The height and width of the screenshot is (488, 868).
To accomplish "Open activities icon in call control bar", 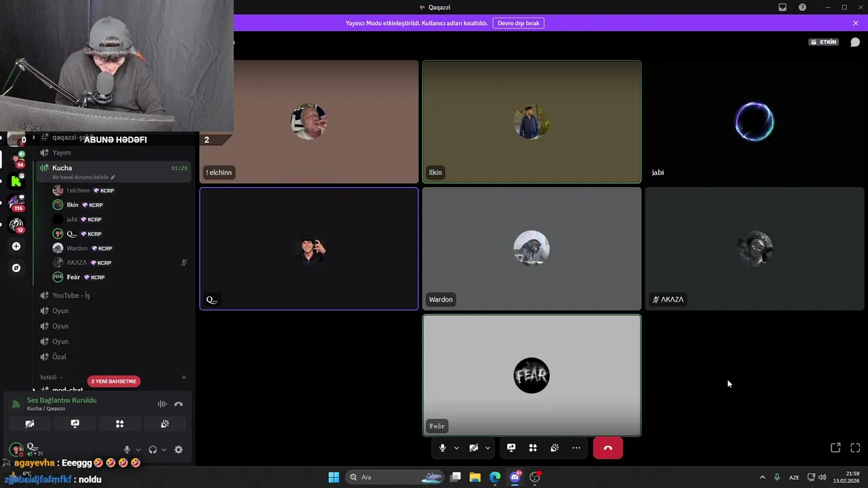I will click(533, 448).
